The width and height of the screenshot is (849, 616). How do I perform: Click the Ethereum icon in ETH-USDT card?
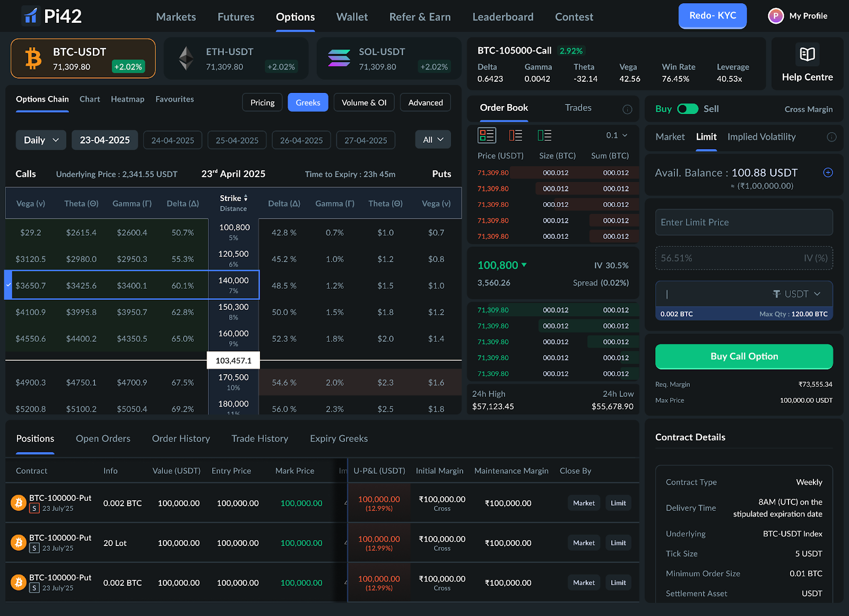point(186,58)
